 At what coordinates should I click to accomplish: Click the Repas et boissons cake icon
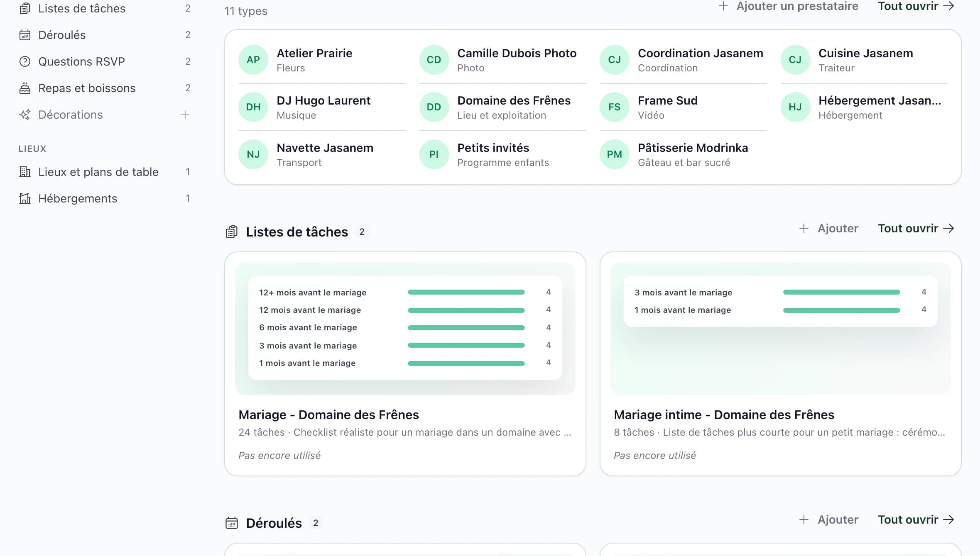(25, 88)
